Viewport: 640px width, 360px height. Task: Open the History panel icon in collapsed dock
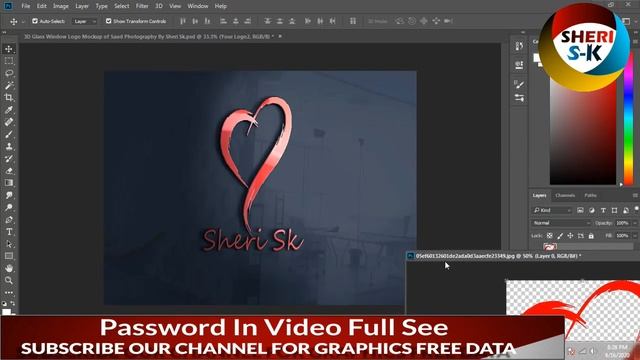click(x=519, y=46)
